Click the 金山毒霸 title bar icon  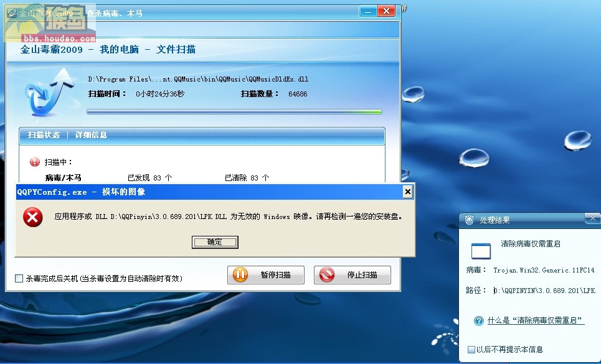(x=12, y=13)
